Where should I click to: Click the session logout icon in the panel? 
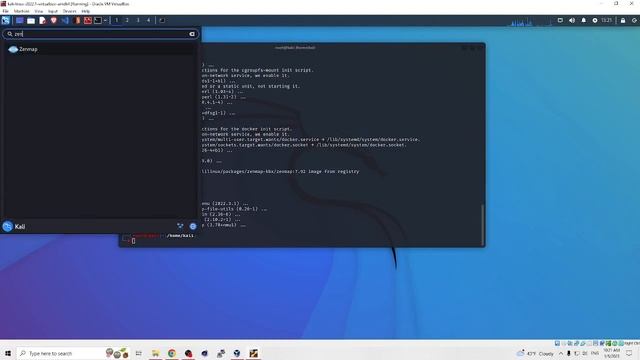[635, 20]
